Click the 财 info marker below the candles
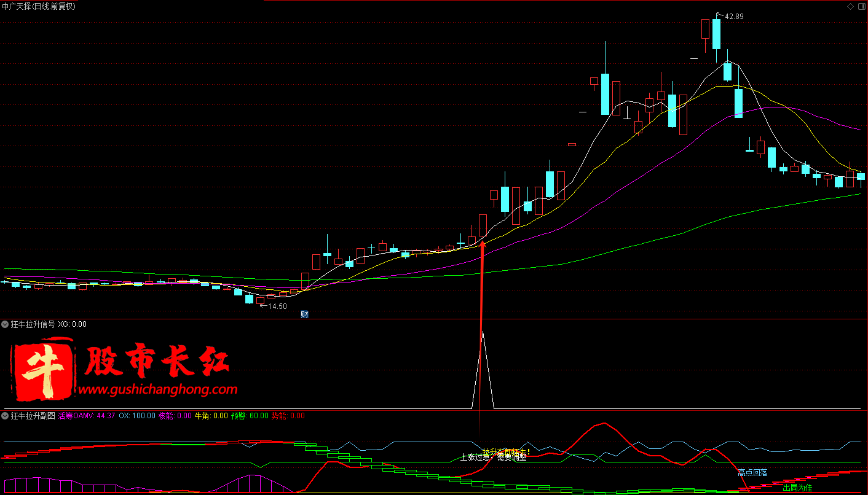Image resolution: width=868 pixels, height=495 pixels. 304,314
